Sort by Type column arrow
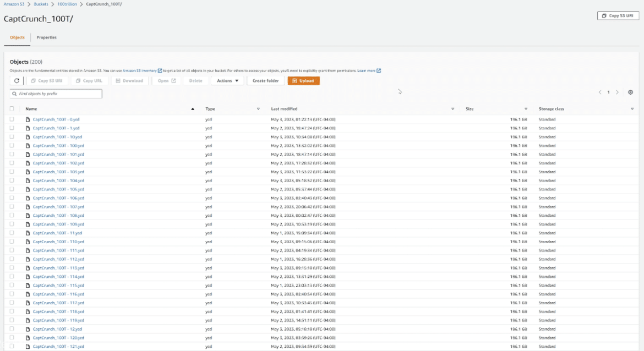The image size is (644, 351). click(x=258, y=109)
